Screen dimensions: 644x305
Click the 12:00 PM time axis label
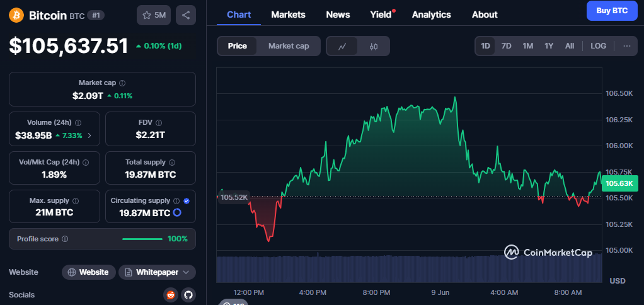coord(249,292)
